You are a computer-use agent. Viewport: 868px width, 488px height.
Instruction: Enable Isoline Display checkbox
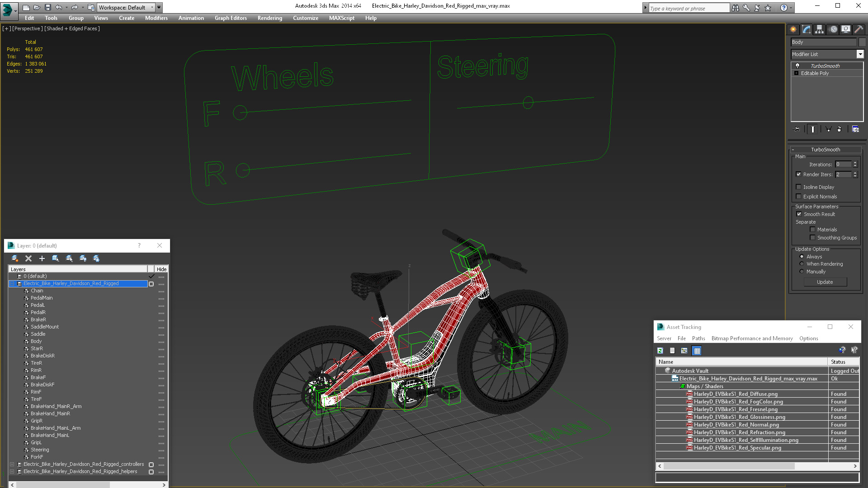coord(798,187)
